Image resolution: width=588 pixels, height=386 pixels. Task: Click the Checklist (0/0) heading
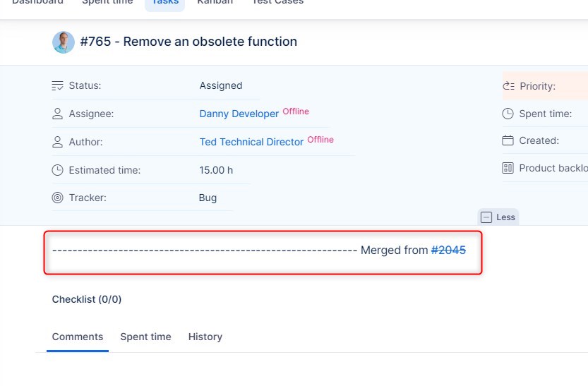click(x=87, y=299)
